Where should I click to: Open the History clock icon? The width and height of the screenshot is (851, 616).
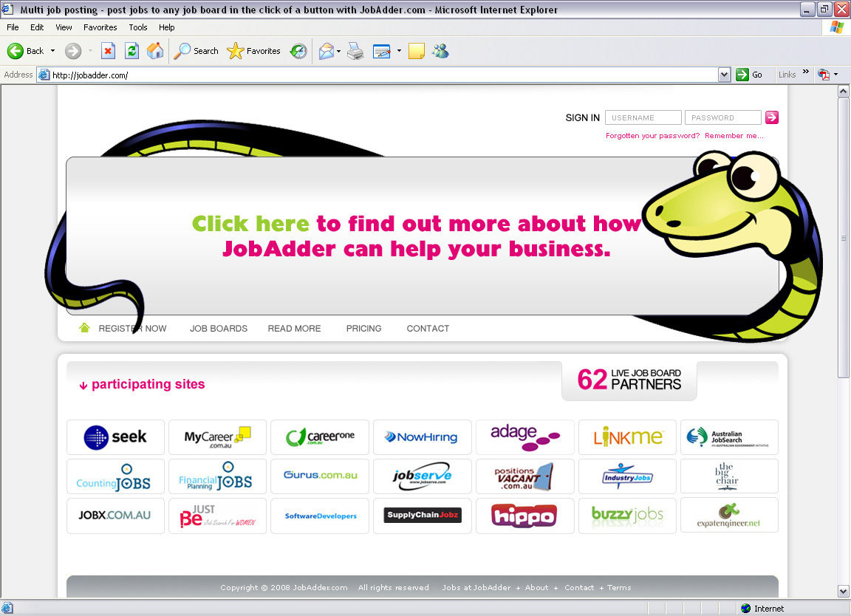tap(298, 51)
